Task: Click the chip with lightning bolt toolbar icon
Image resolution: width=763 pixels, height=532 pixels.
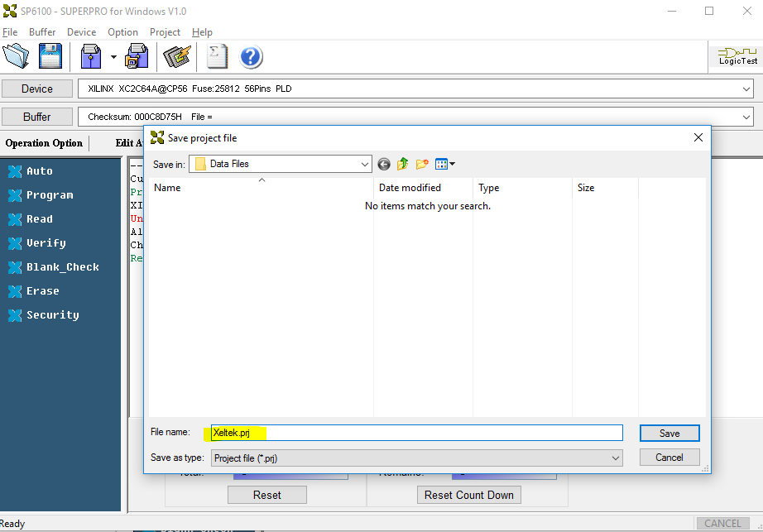Action: (176, 56)
